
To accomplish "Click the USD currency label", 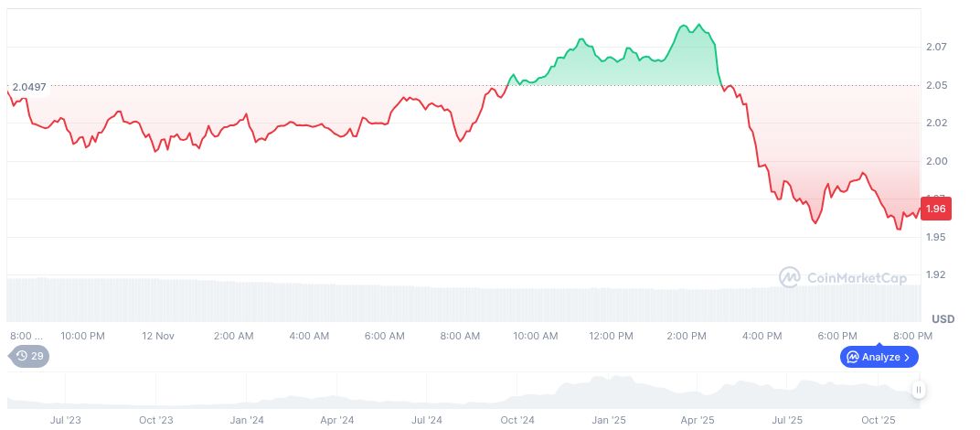I will pyautogui.click(x=943, y=318).
